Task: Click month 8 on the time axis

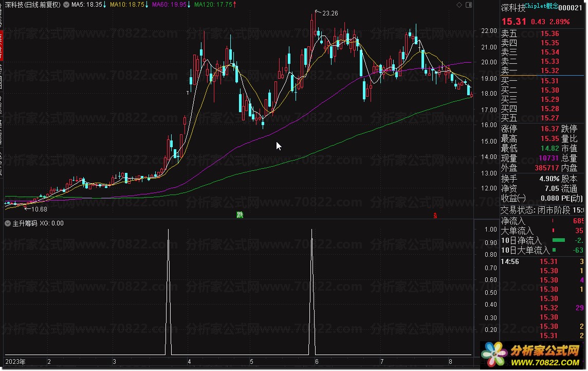Action: pos(450,362)
